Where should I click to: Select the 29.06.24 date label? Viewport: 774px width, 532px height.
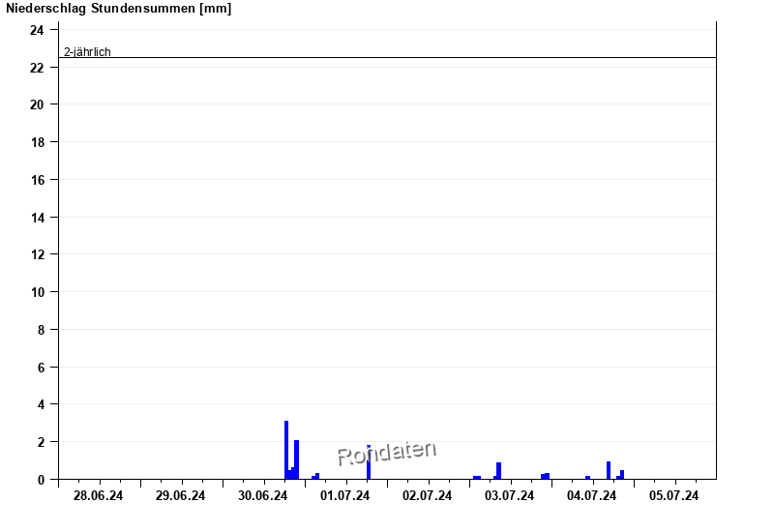pos(181,496)
